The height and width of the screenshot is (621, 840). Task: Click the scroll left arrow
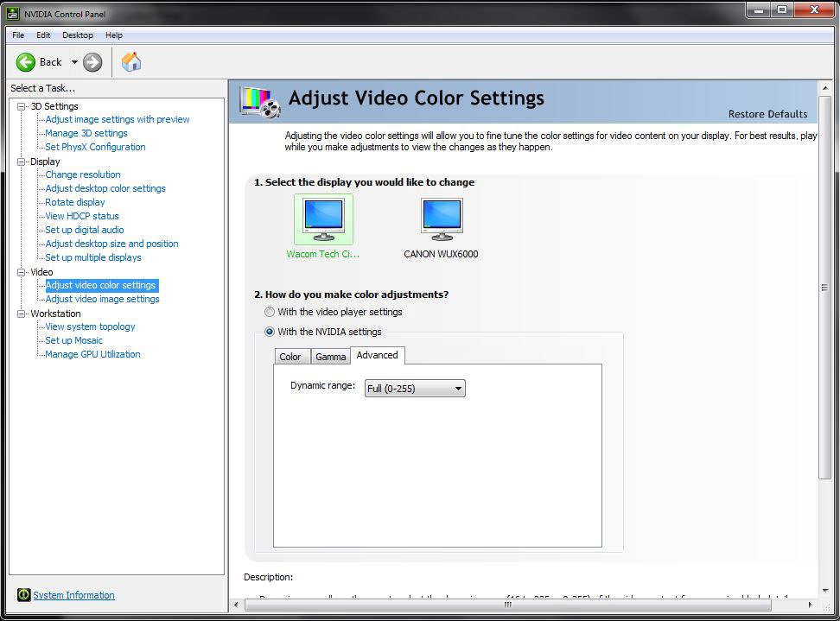[x=236, y=605]
